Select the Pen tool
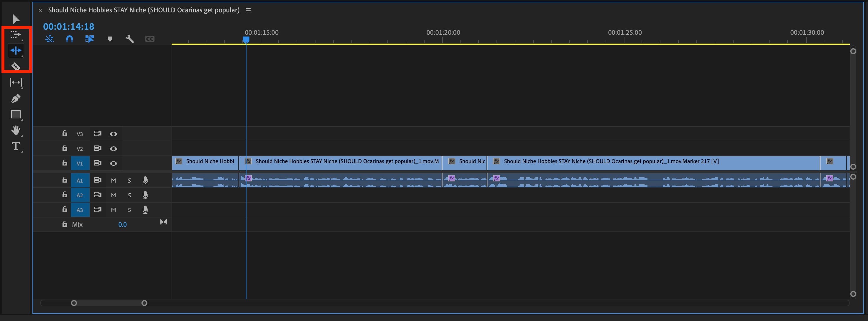The width and height of the screenshot is (868, 321). pos(16,98)
